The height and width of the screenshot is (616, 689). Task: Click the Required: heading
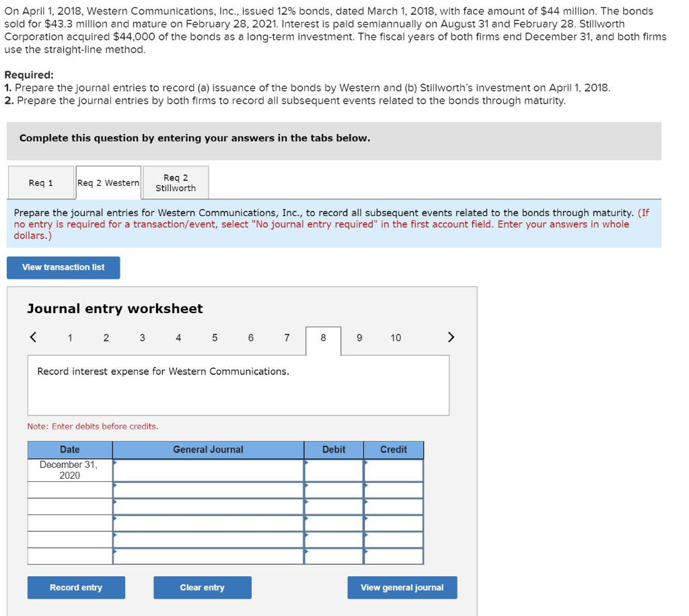coord(29,75)
